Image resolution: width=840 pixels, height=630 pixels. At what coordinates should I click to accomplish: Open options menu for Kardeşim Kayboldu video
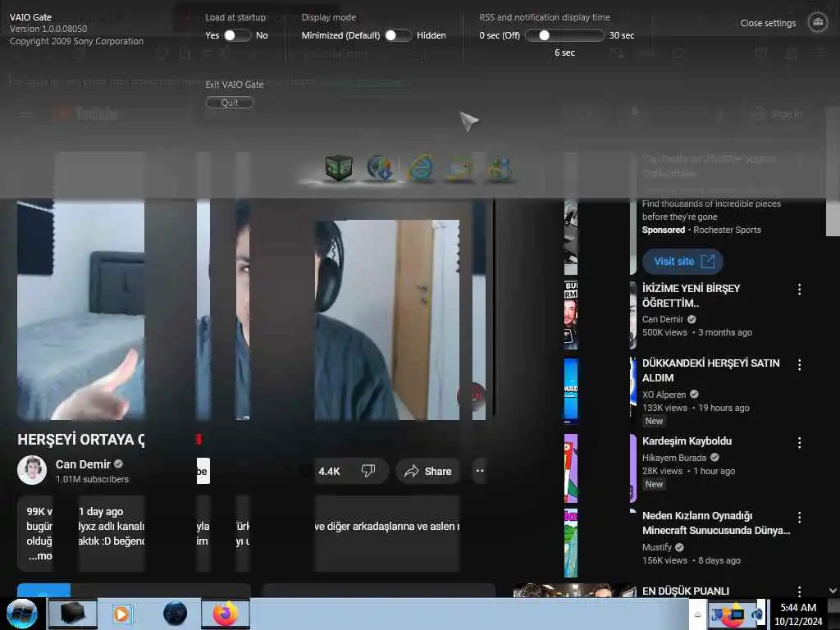799,442
